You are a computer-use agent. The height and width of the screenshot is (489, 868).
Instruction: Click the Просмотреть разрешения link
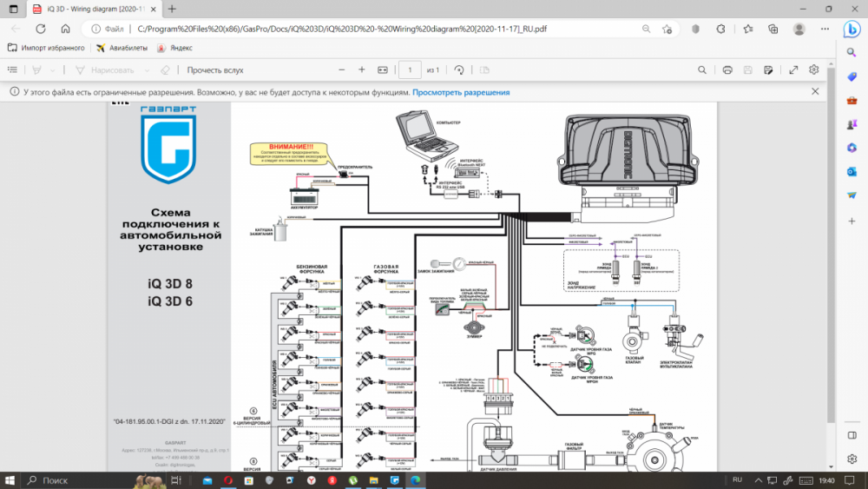point(461,92)
